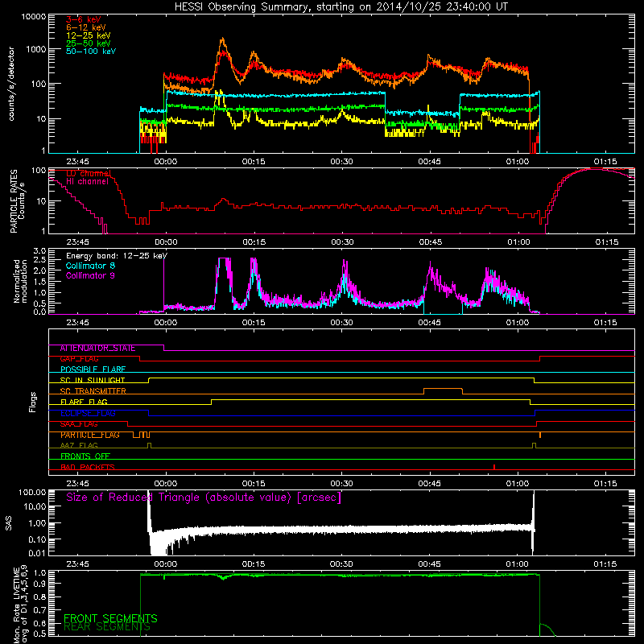Select the Collimator 9 legend label
This screenshot has height=644, width=644.
(90, 275)
